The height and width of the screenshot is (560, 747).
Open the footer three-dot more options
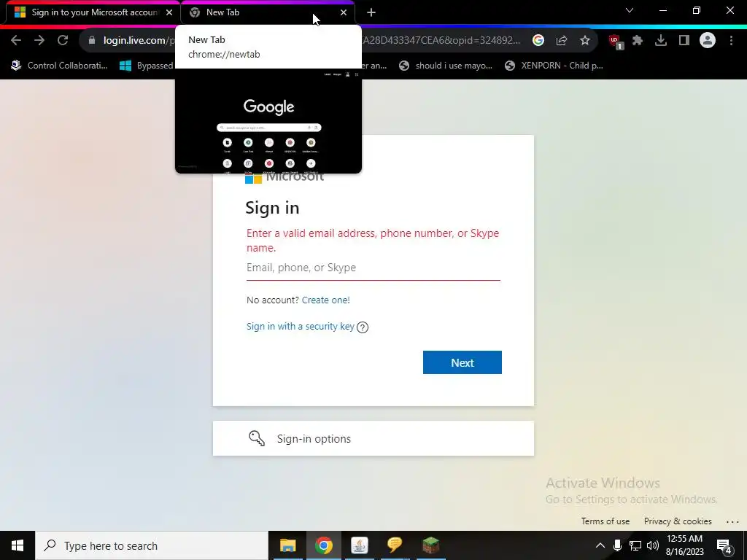click(732, 522)
